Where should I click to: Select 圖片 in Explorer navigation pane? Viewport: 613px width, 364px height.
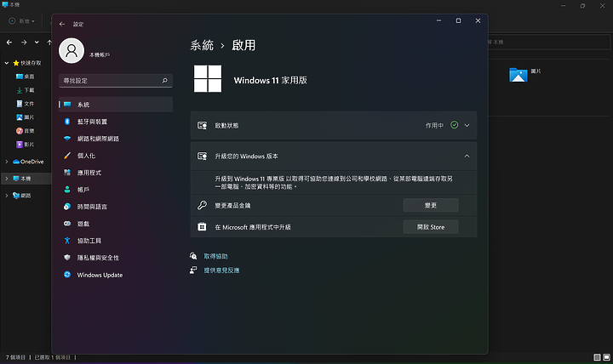click(26, 117)
